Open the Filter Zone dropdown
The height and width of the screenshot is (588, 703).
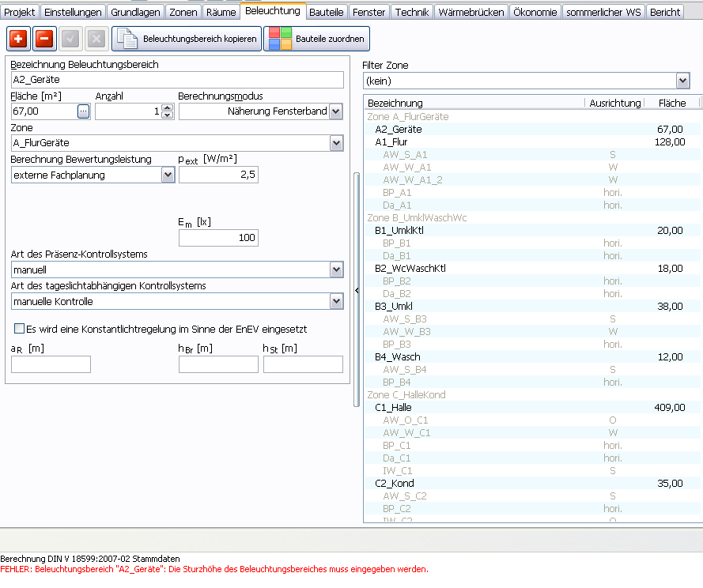[x=682, y=81]
